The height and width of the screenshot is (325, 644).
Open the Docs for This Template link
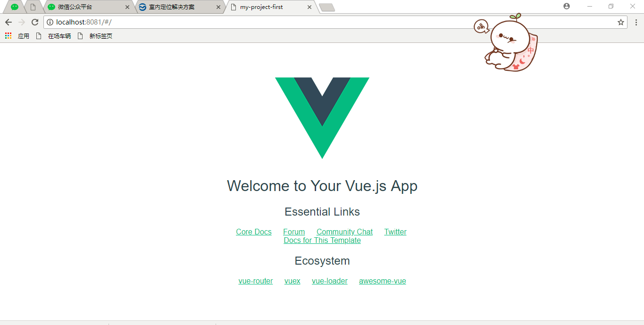coord(322,240)
